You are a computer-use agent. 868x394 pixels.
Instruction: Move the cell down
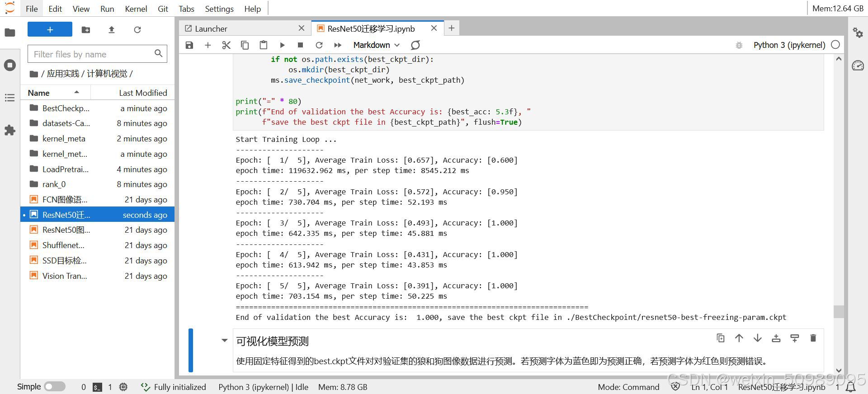[758, 338]
